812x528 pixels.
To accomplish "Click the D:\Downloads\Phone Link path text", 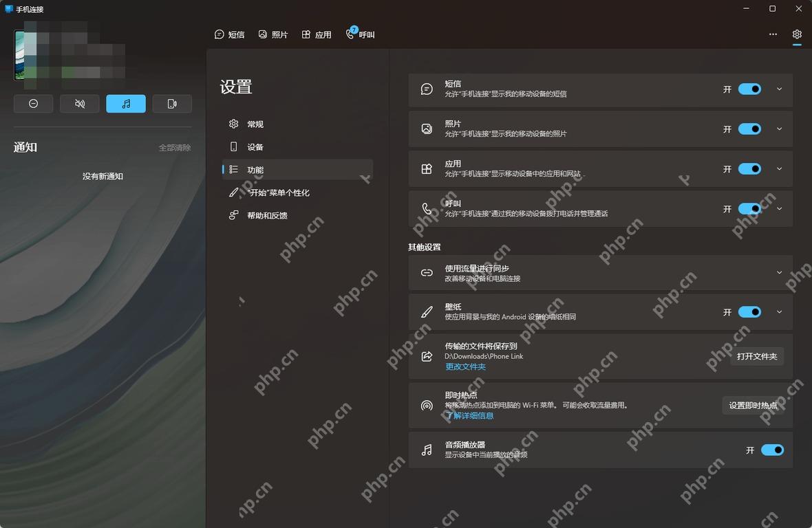I will click(x=484, y=356).
